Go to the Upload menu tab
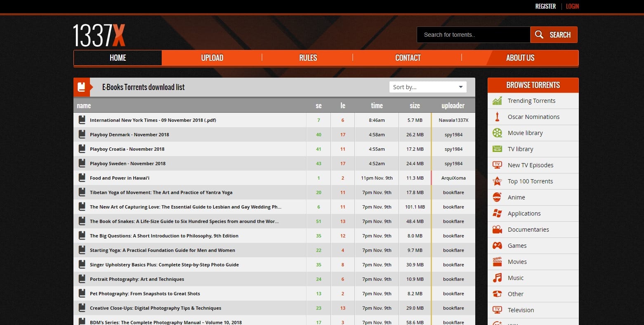The height and width of the screenshot is (325, 644). point(212,58)
